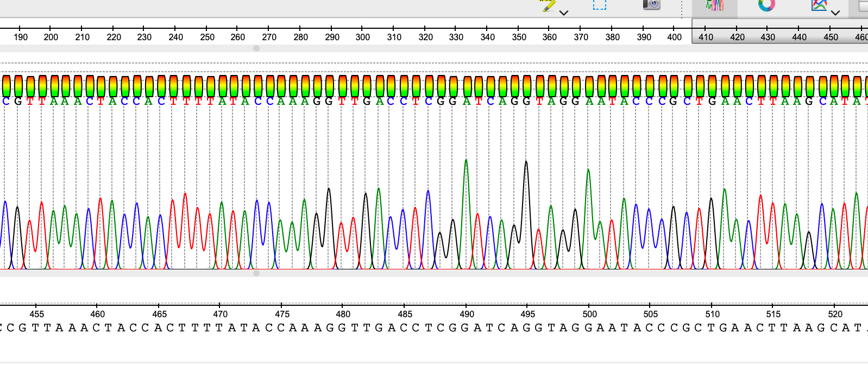Click the line graphs icon in toolbar
This screenshot has height=365, width=868.
(819, 5)
